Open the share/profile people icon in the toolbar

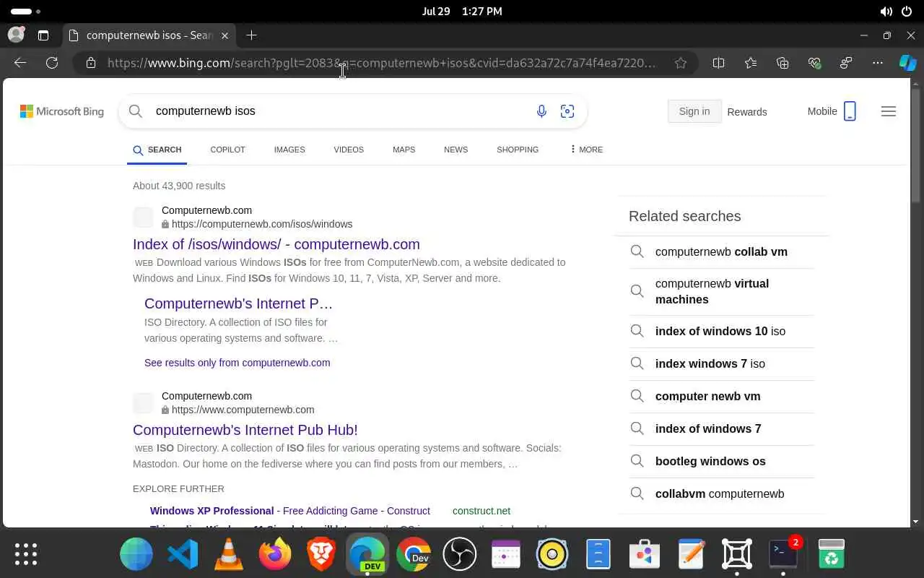(x=846, y=63)
